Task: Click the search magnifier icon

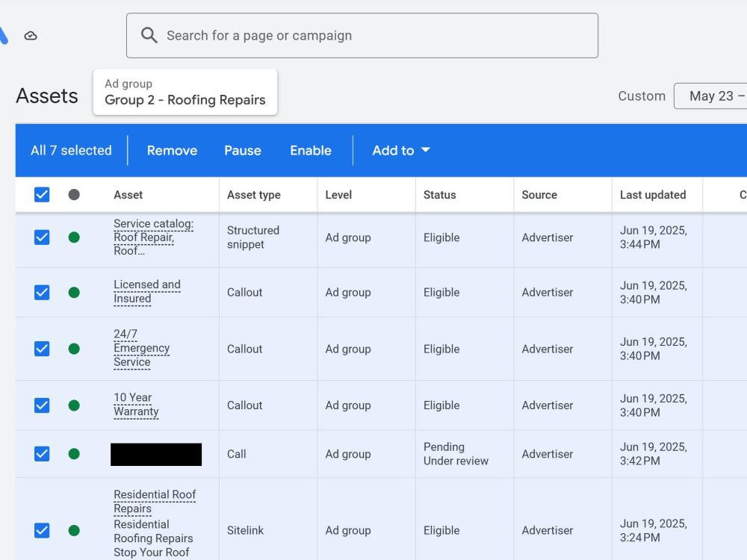Action: [x=149, y=35]
